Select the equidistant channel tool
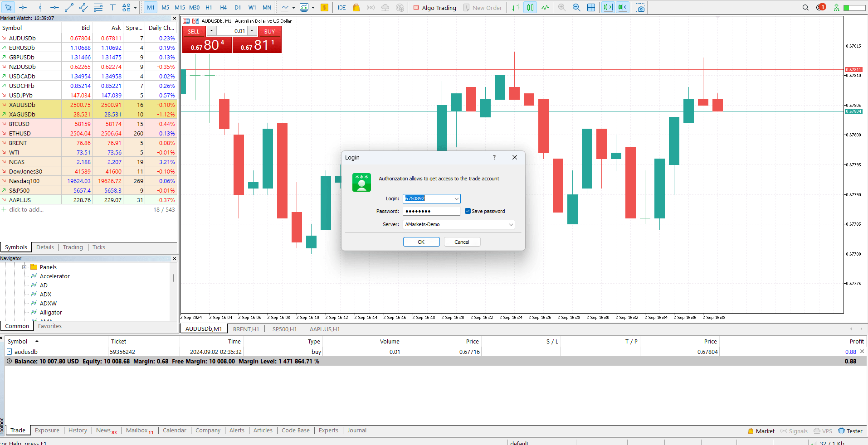Viewport: 868px width, 445px height. [83, 7]
